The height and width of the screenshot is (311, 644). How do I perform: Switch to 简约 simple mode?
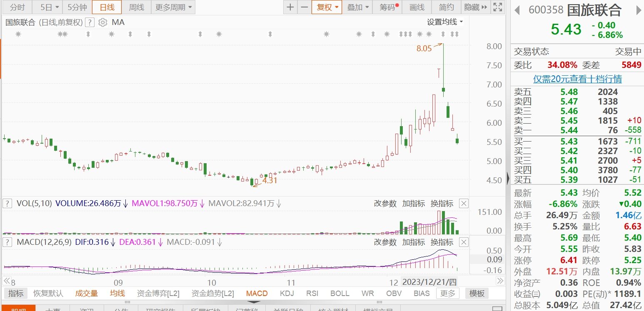(x=447, y=7)
